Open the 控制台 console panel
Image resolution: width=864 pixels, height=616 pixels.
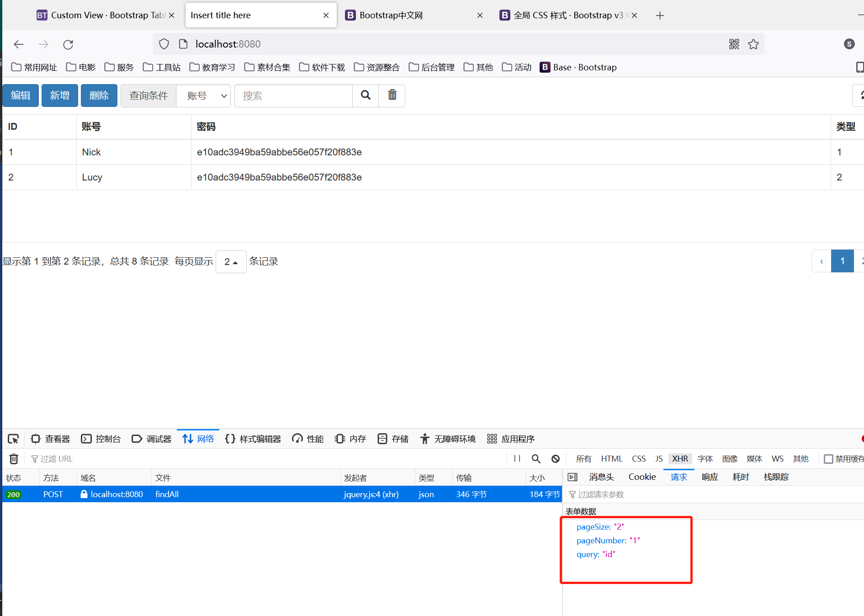pyautogui.click(x=101, y=439)
